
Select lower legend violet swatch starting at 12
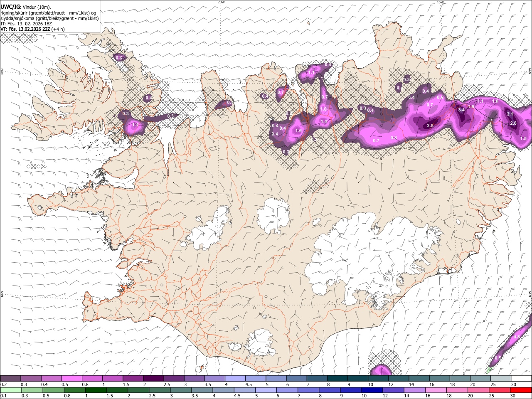pyautogui.click(x=393, y=390)
